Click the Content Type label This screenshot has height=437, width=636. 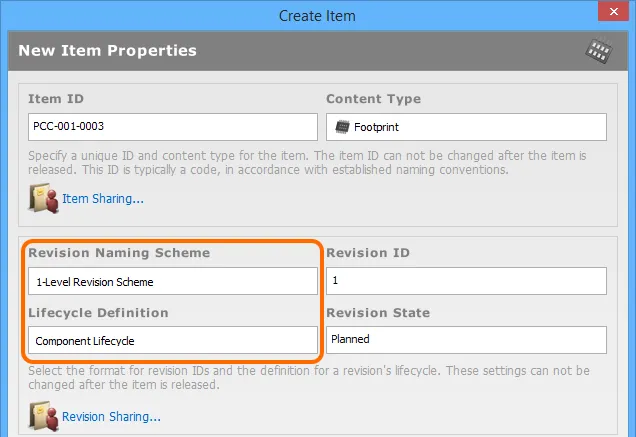[374, 99]
